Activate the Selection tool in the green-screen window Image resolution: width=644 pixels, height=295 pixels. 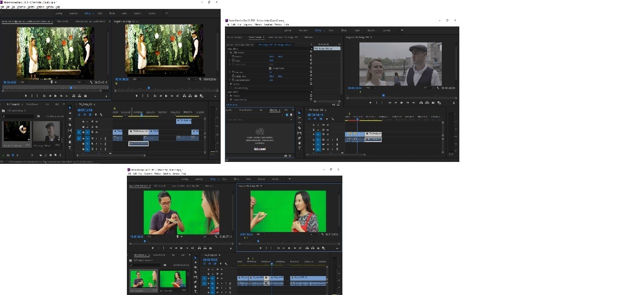[196, 258]
